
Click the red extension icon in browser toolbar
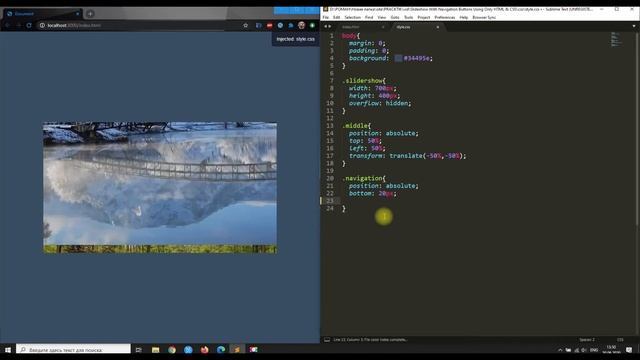tap(269, 25)
